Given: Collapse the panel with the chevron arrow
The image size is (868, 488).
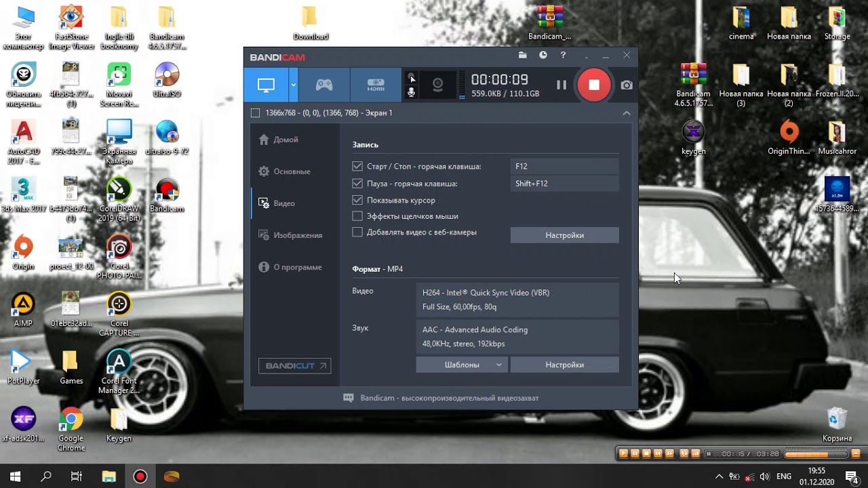Looking at the screenshot, I should pos(627,113).
